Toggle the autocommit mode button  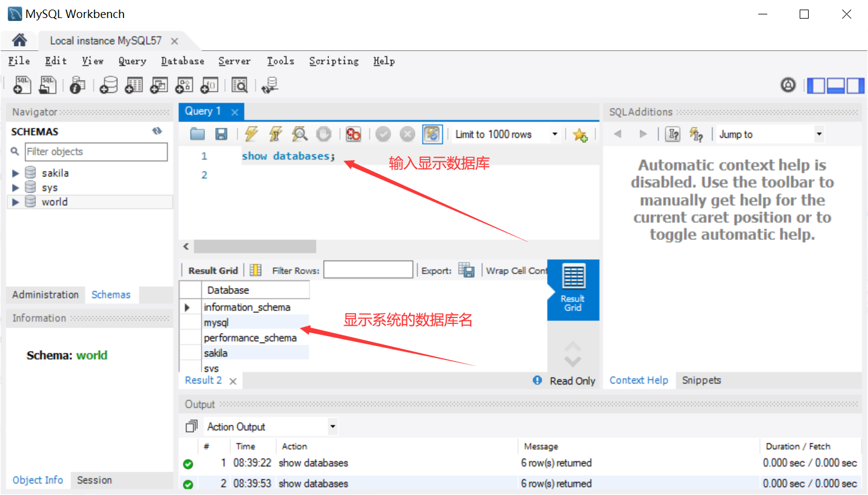(432, 134)
